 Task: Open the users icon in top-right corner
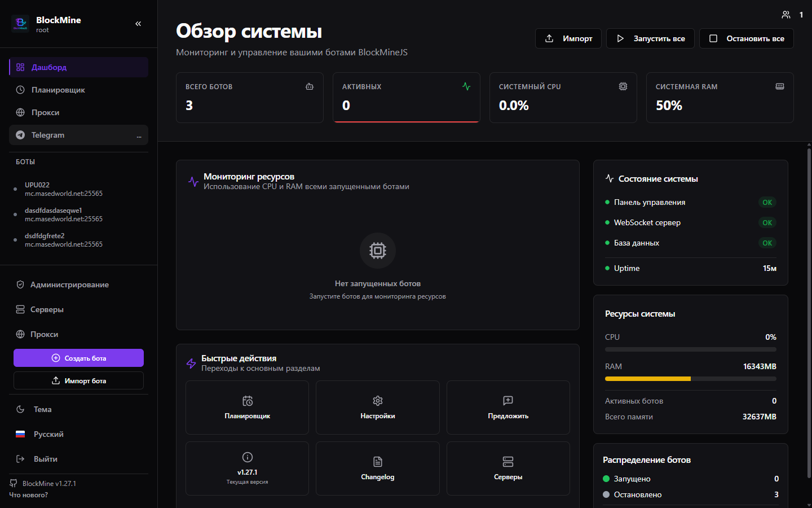tap(786, 15)
